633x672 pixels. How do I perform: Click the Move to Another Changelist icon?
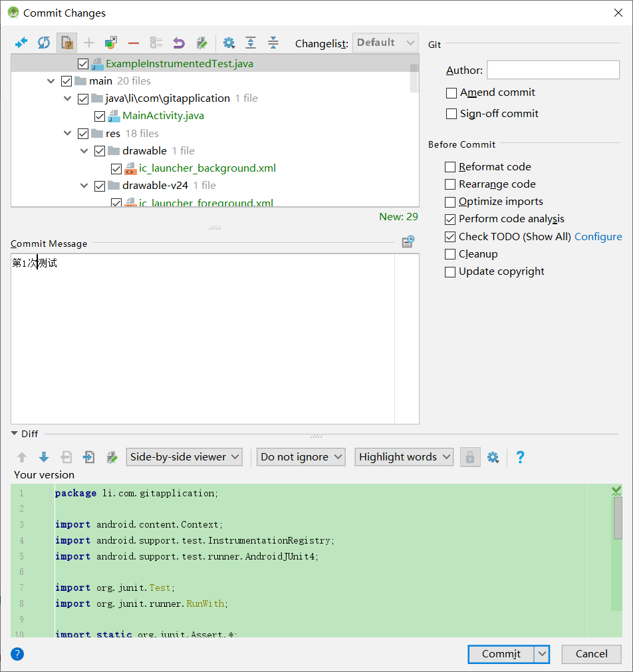tap(112, 43)
